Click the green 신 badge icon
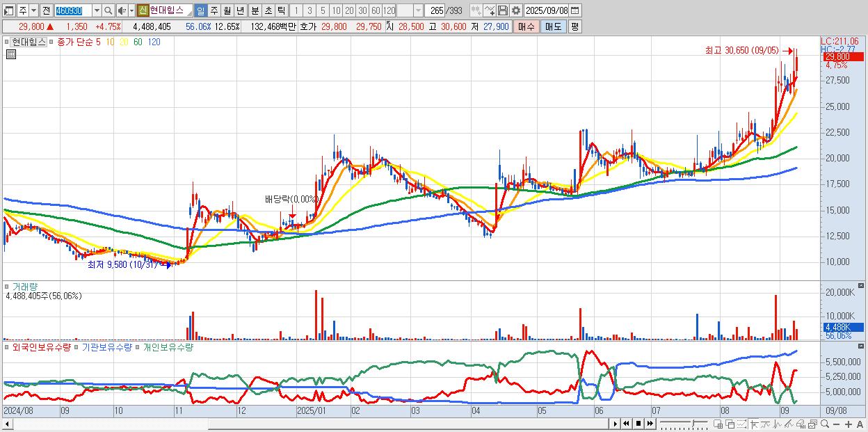868x432 pixels. point(142,10)
